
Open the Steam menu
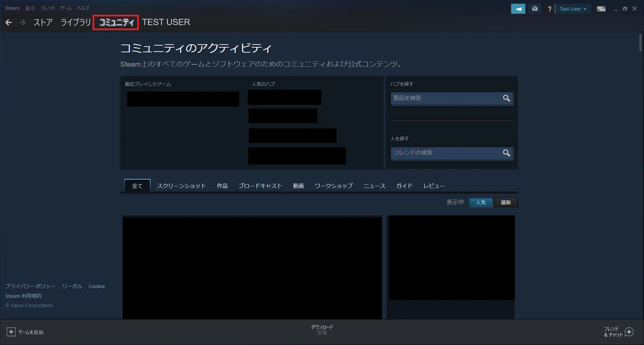12,8
